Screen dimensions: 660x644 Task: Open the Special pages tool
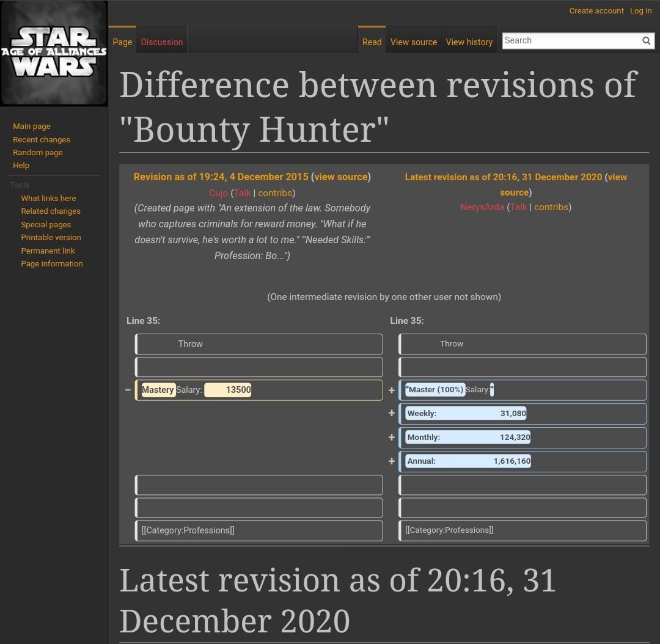click(45, 224)
